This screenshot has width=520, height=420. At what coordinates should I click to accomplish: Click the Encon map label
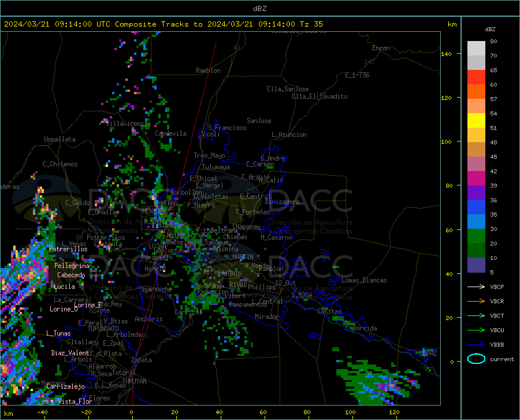click(x=381, y=48)
